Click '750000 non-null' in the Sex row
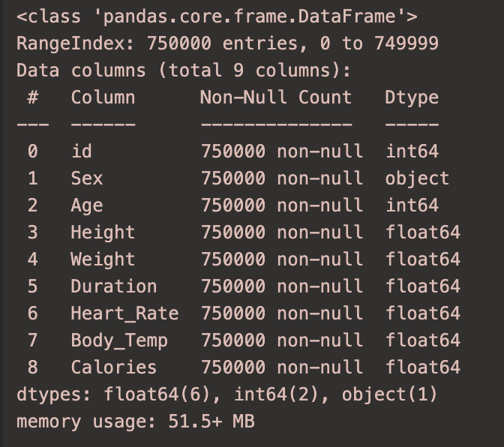504x447 pixels. [x=282, y=178]
